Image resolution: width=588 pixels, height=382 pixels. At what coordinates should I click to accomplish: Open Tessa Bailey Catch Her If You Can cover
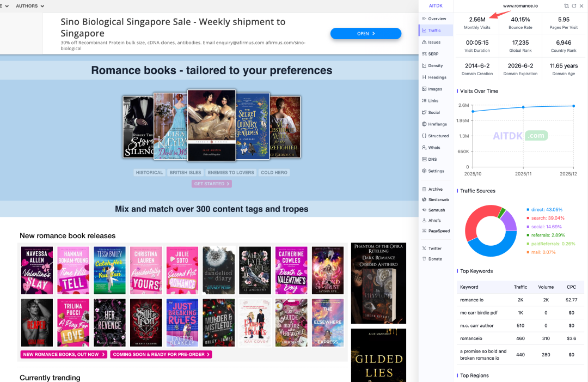pyautogui.click(x=109, y=270)
